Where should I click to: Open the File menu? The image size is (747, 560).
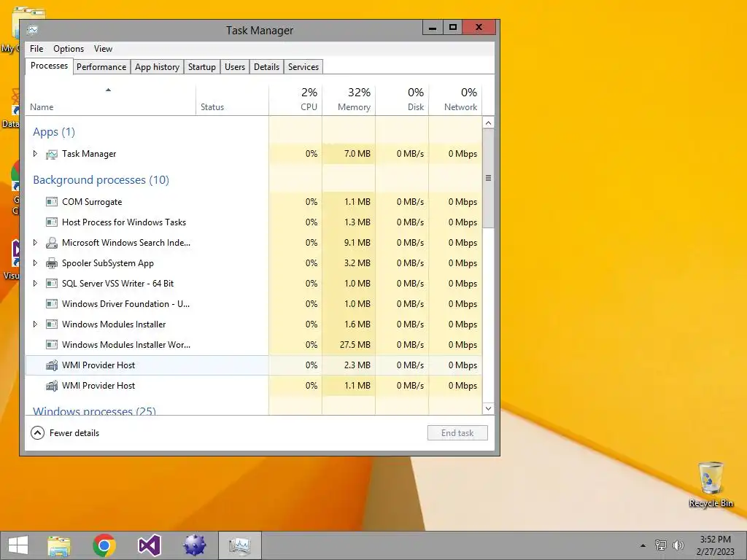tap(36, 49)
